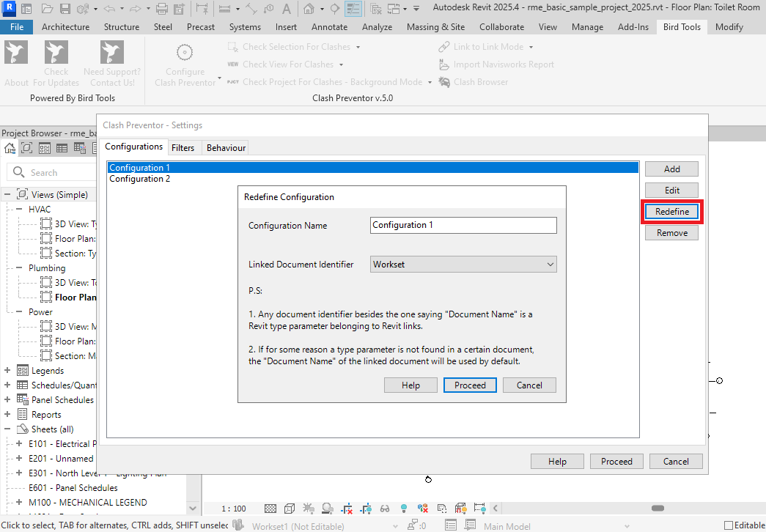Open the Check View For Clashes dropdown arrow
This screenshot has height=532, width=766.
[x=341, y=65]
